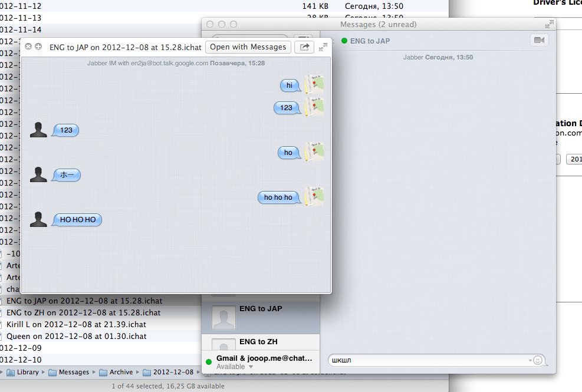Start a video chat in Messages

[539, 40]
